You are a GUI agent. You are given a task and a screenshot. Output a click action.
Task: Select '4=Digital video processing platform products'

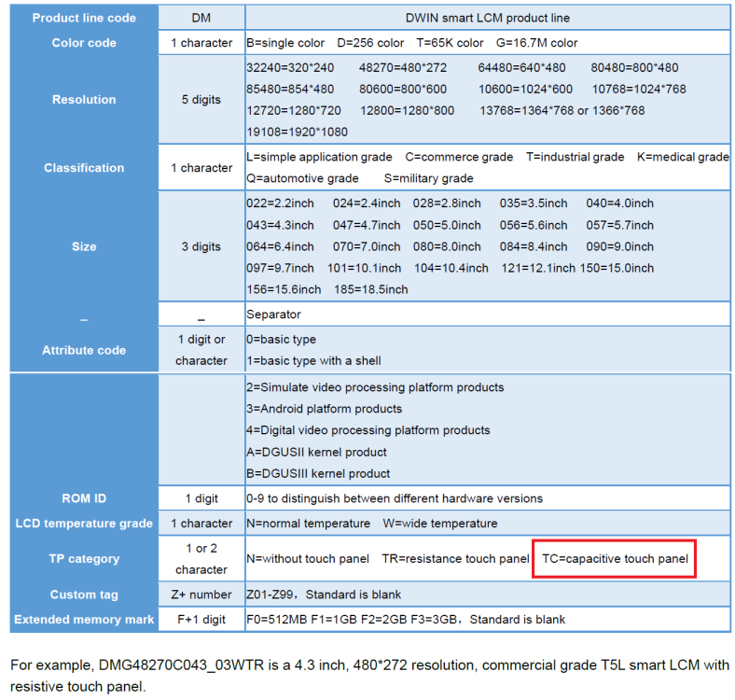pos(368,430)
